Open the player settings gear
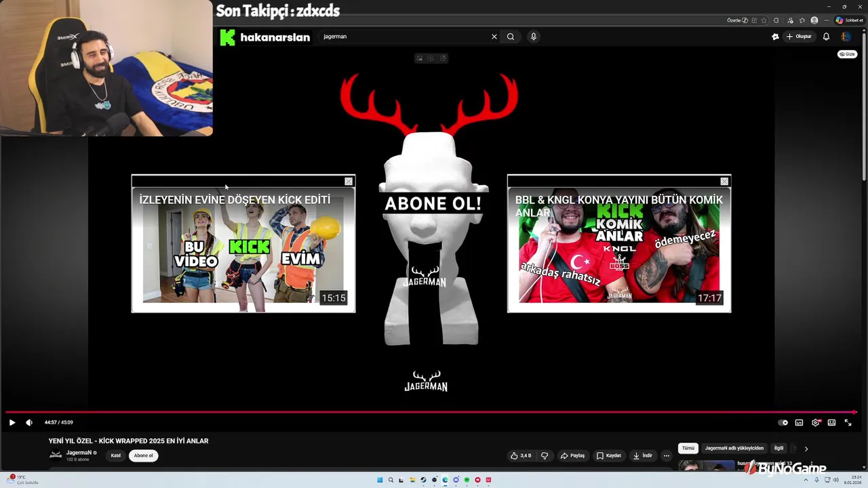The width and height of the screenshot is (868, 488). pos(816,422)
